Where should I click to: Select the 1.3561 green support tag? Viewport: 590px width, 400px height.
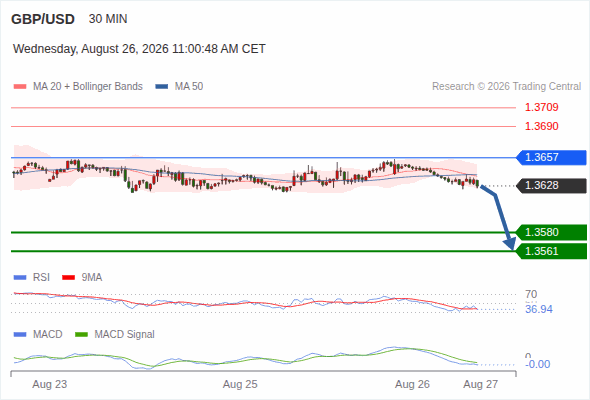point(551,251)
